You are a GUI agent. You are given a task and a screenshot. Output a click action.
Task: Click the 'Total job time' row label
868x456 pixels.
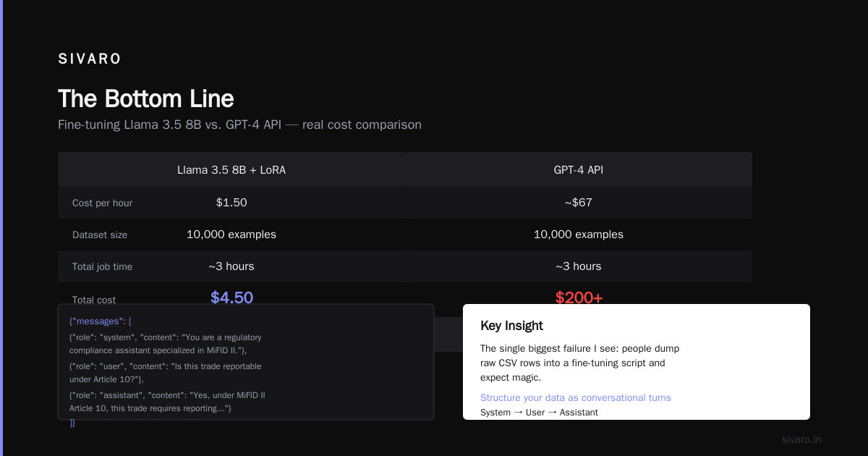click(x=102, y=266)
